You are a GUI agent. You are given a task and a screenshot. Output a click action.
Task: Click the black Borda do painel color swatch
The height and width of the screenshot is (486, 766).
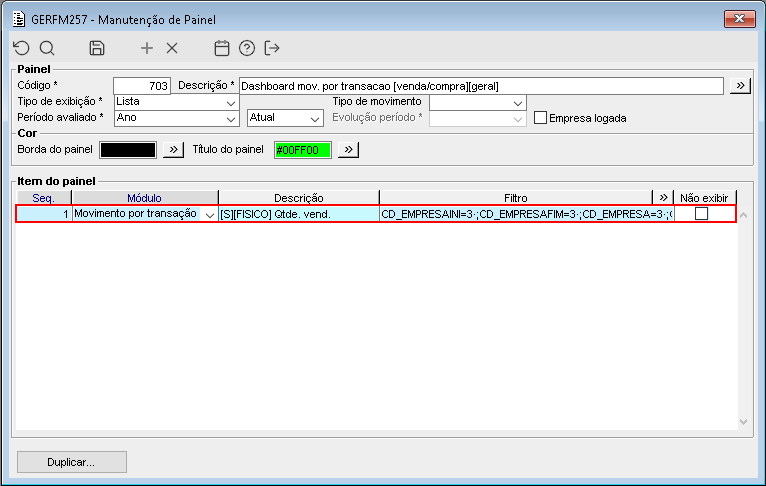[x=128, y=150]
